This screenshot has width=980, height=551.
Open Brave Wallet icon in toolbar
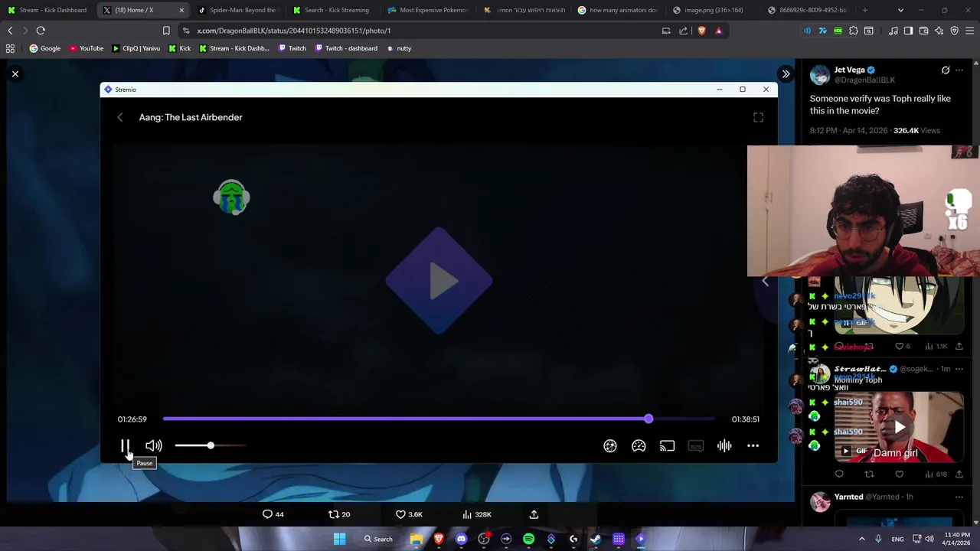point(924,31)
